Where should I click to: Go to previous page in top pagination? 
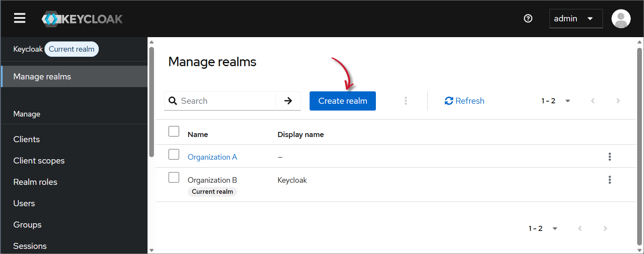(x=593, y=101)
